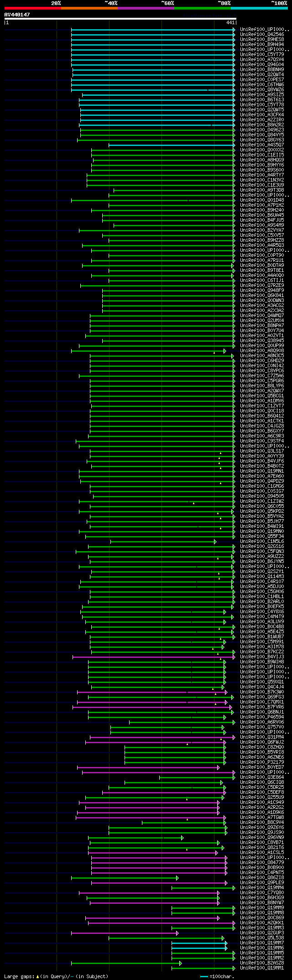Click the UniRef100_Q2GS16 label

click(x=262, y=546)
